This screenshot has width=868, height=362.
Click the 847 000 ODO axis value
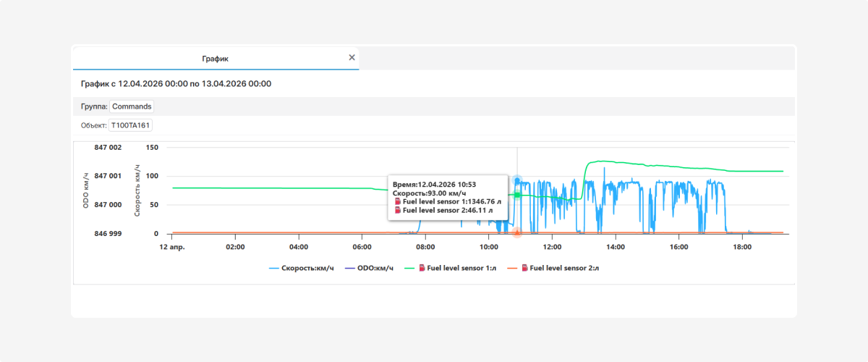pos(108,205)
